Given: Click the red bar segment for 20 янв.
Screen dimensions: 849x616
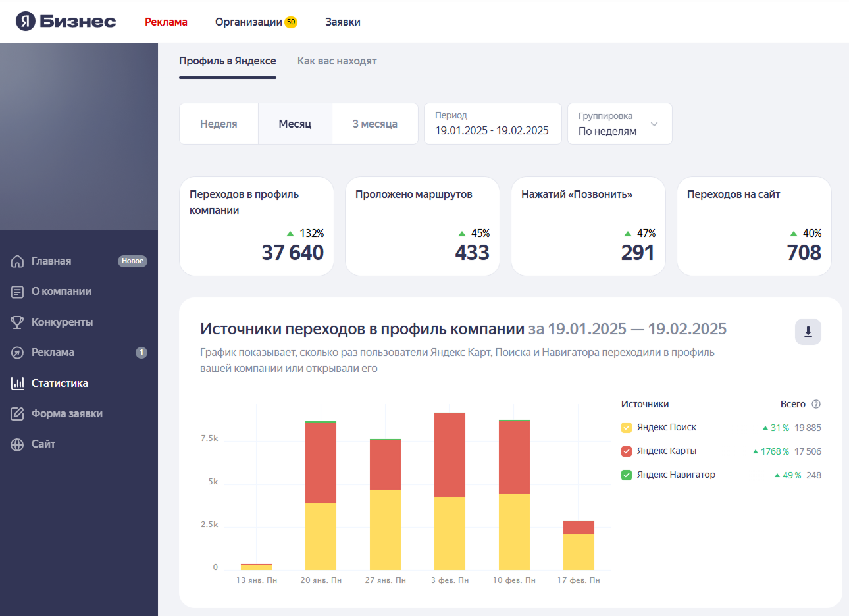Looking at the screenshot, I should tap(321, 463).
